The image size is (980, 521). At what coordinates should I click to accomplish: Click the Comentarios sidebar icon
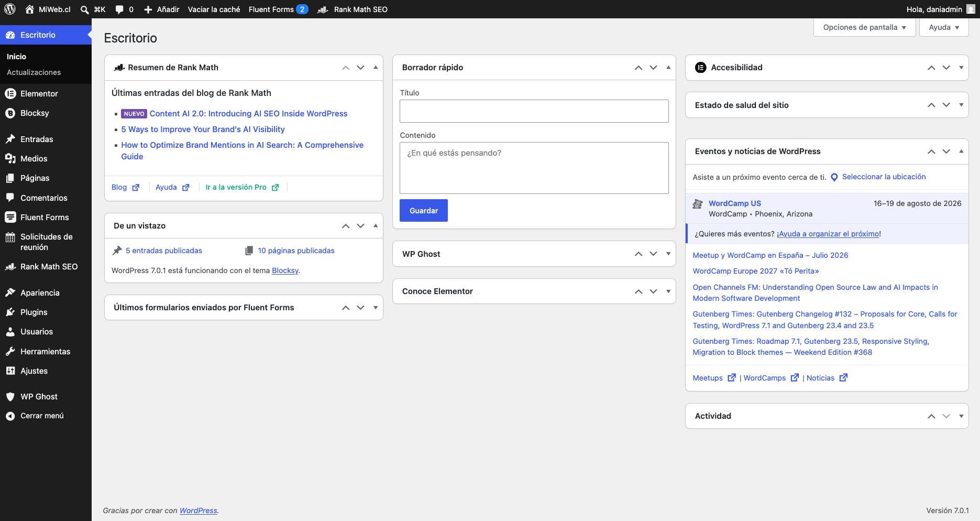click(10, 198)
